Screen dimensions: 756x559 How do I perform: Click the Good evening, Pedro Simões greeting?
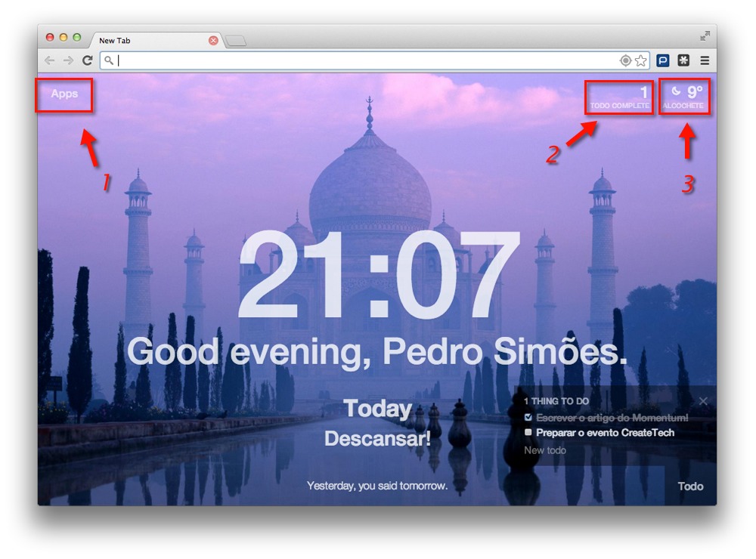click(377, 352)
